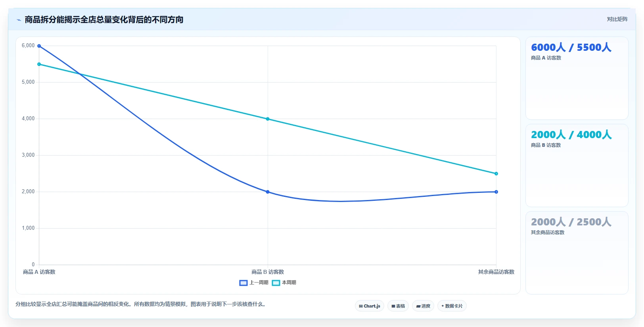The height and width of the screenshot is (327, 644).
Task: Click the trend icon beside the title
Action: pos(19,20)
